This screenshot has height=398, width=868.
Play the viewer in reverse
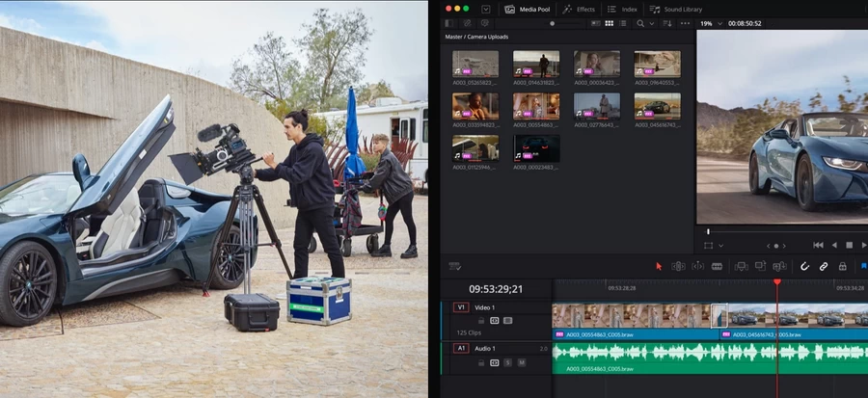(834, 245)
